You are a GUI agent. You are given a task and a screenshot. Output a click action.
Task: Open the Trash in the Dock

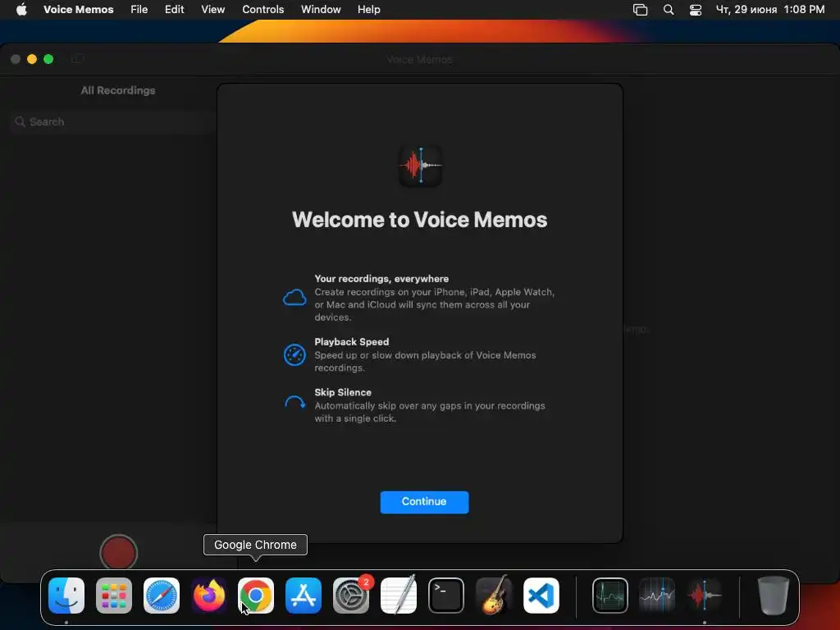tap(774, 596)
